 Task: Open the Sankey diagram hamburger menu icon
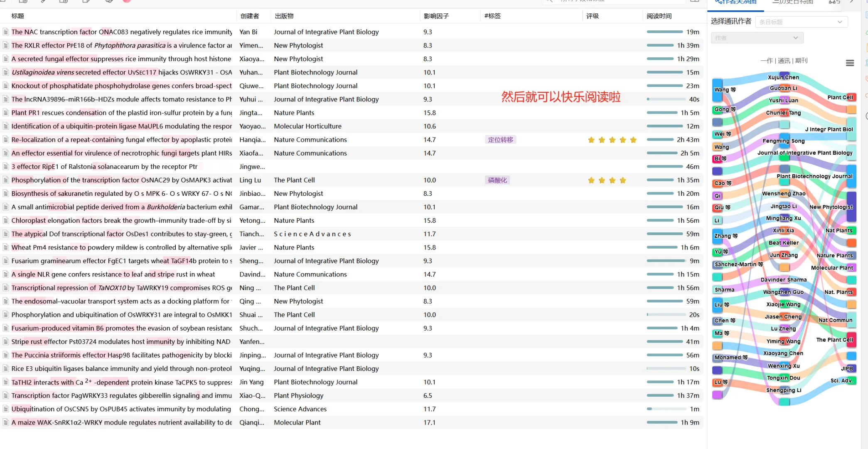tap(850, 63)
